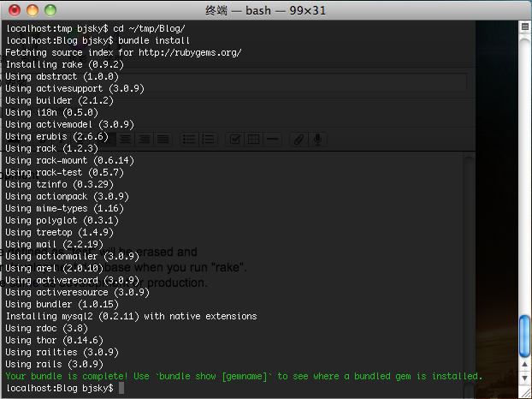
Task: Click the scrollbar down arrow
Action: (x=525, y=378)
